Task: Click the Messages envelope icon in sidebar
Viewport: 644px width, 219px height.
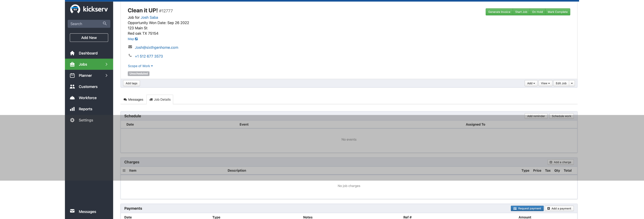Action: point(72,211)
